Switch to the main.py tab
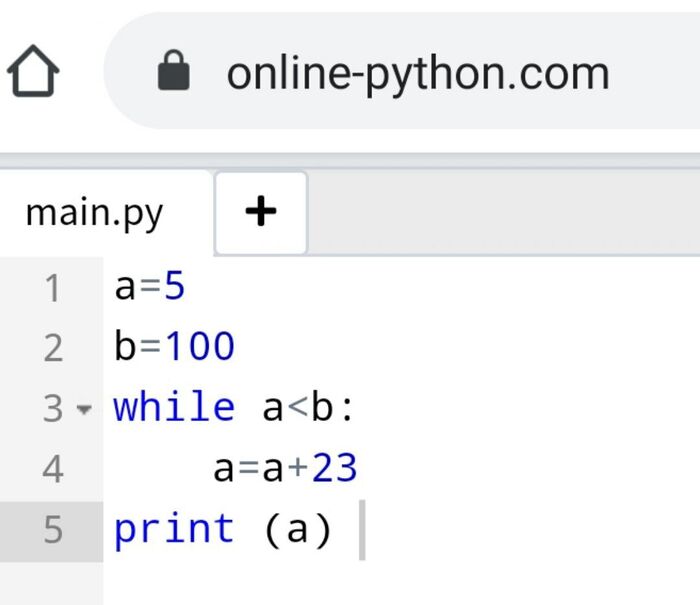 [x=94, y=212]
